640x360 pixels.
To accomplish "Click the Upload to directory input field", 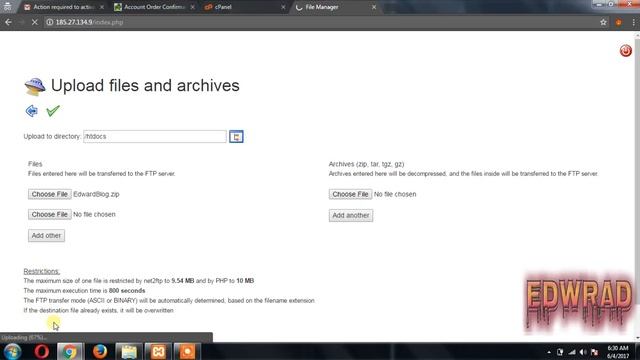I will pyautogui.click(x=155, y=136).
